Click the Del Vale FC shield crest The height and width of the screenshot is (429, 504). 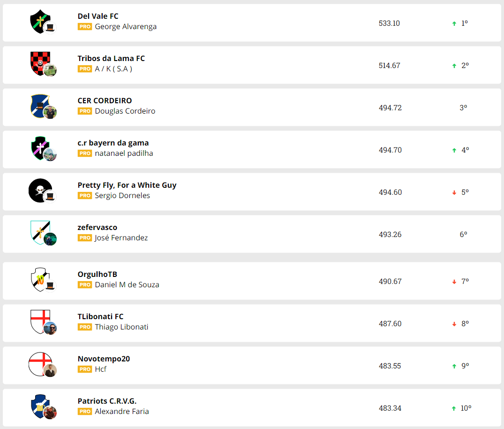(38, 21)
